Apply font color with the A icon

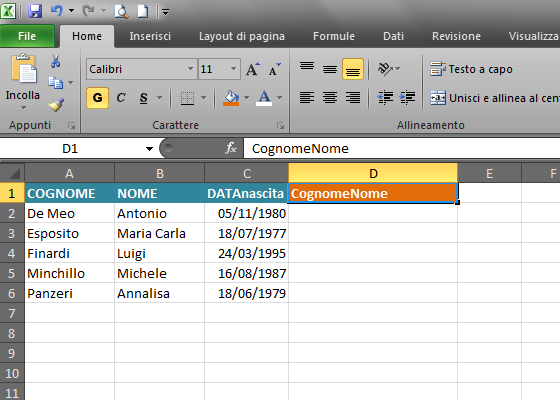click(x=264, y=98)
